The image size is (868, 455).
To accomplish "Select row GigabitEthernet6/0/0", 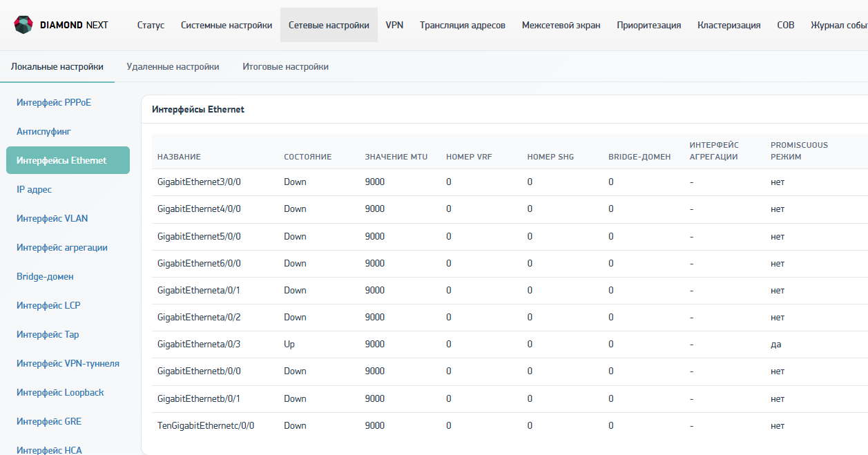I will pos(510,263).
